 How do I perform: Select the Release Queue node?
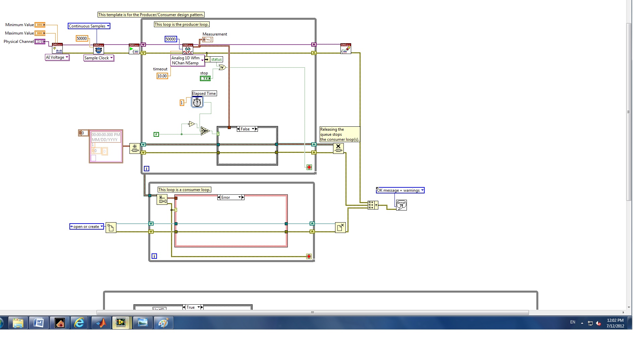(338, 148)
